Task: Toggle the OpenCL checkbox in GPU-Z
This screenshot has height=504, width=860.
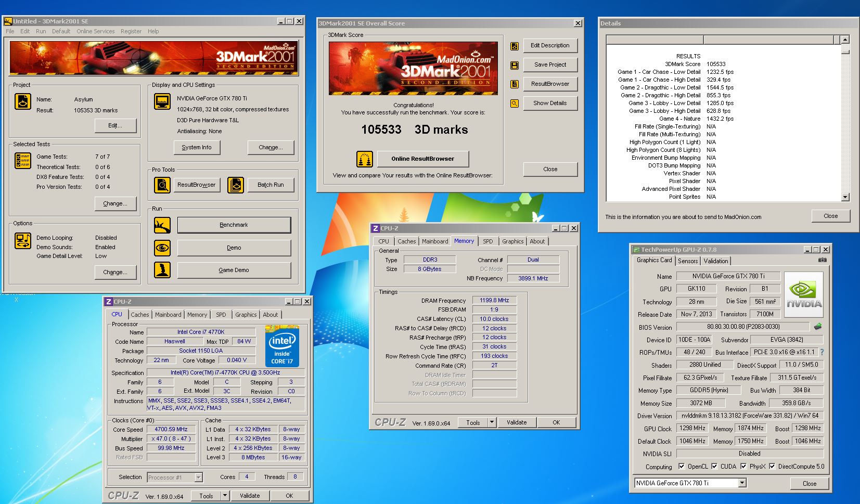Action: point(682,466)
